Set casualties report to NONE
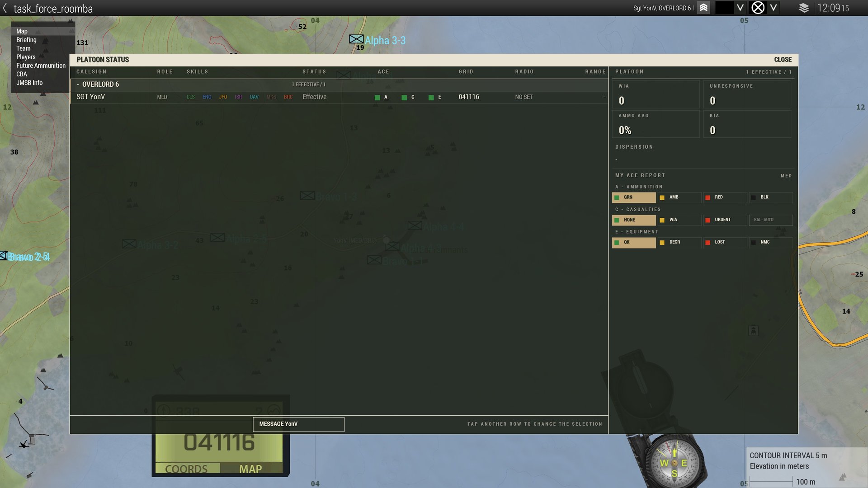The height and width of the screenshot is (488, 868). (x=633, y=220)
